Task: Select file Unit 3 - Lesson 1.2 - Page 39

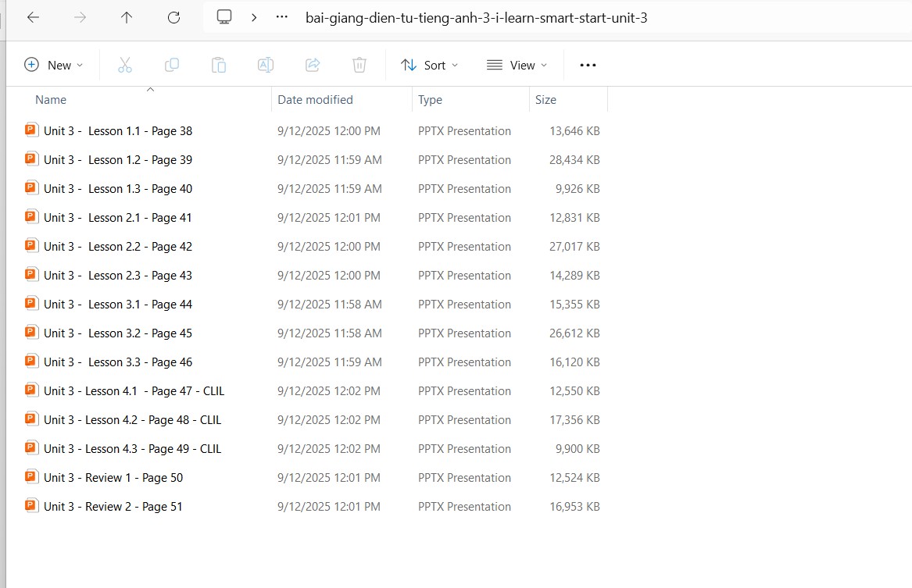Action: coord(118,160)
